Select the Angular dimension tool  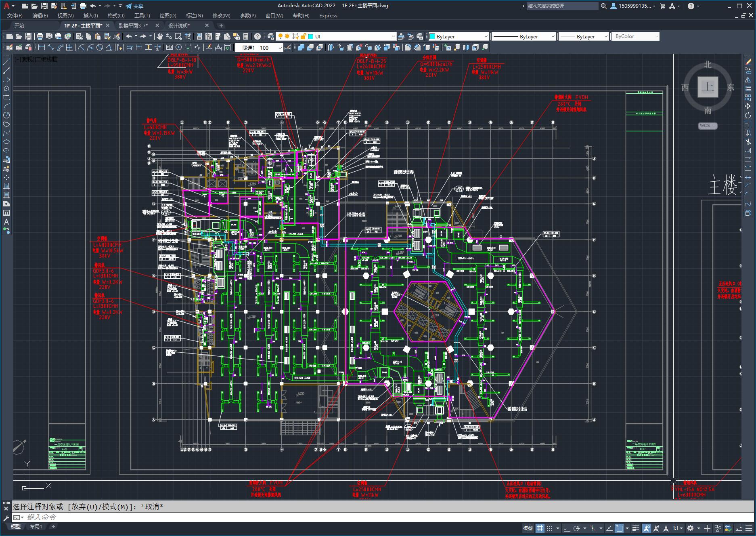coord(109,47)
